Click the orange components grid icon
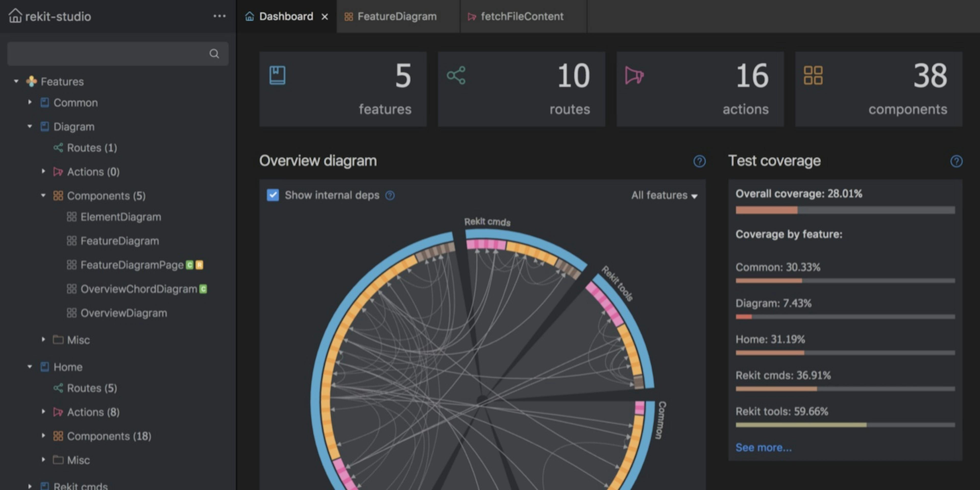 click(x=813, y=75)
